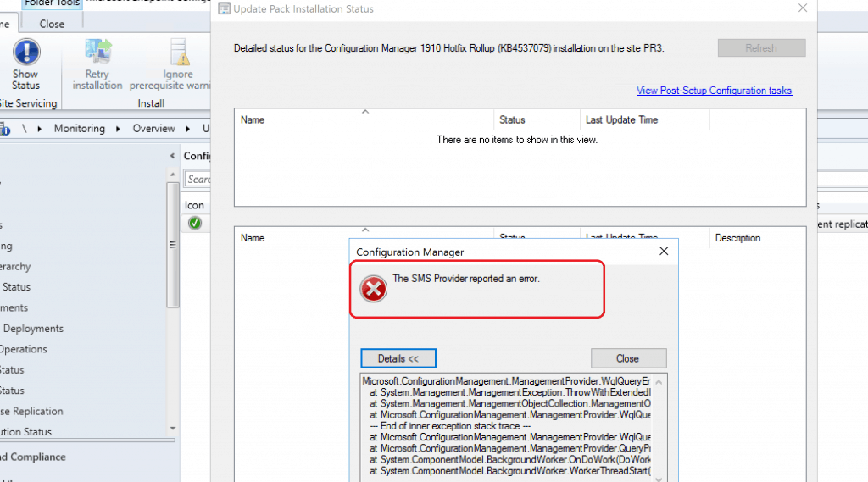
Task: Expand the arrow after Monitoring breadcrumb
Action: (119, 129)
